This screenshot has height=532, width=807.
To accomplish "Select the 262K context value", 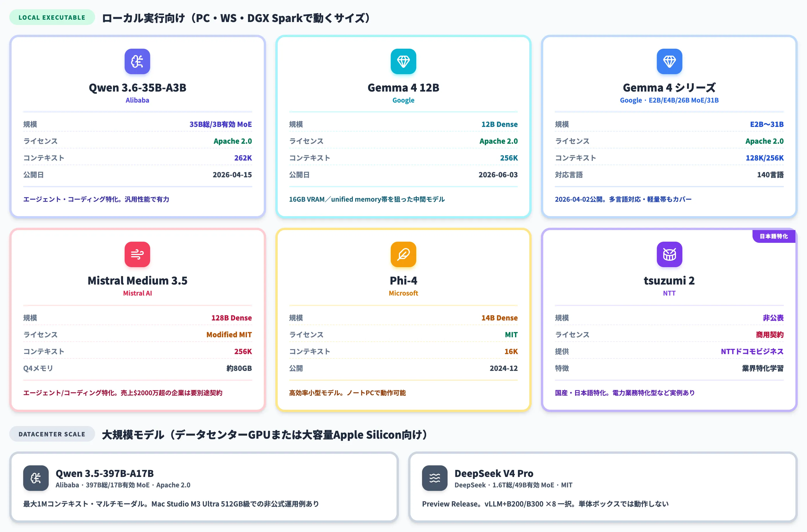I will (x=243, y=158).
